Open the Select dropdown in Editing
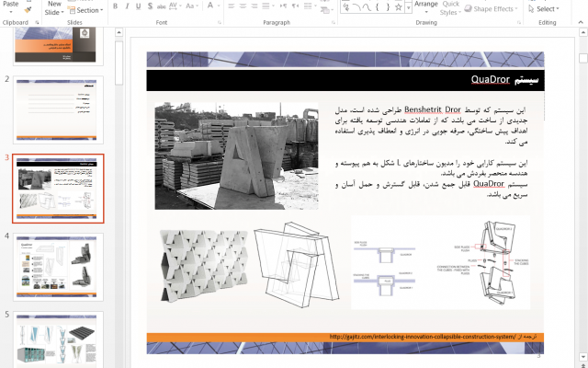This screenshot has height=368, width=588. click(x=543, y=8)
